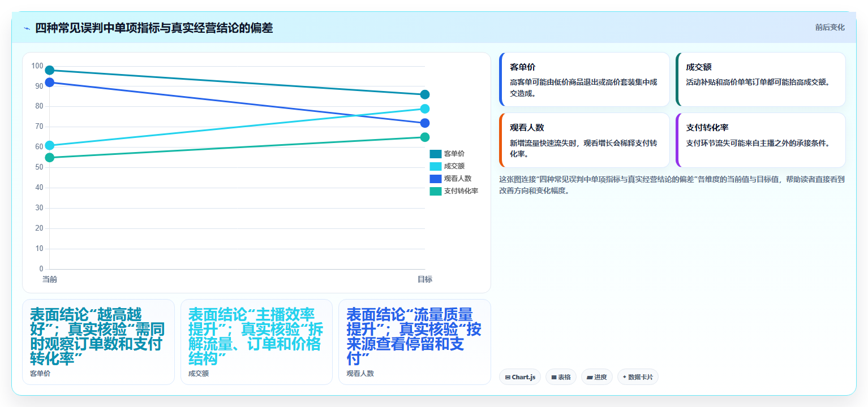
Task: Open the 支付转化率 explanation card with the purple border
Action: click(760, 140)
